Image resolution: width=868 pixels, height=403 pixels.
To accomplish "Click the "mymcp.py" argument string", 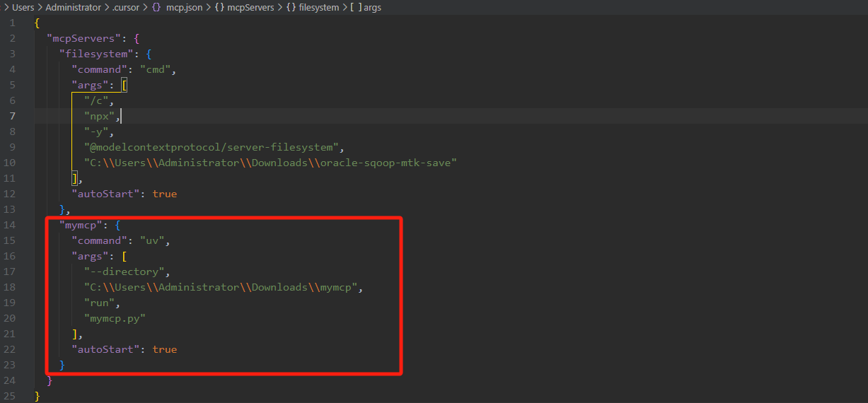I will tap(115, 318).
